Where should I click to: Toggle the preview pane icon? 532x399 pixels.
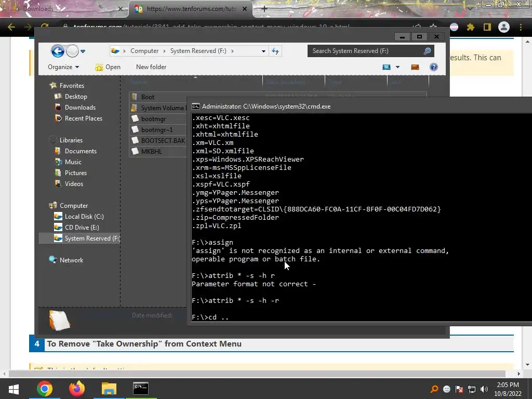pos(415,67)
